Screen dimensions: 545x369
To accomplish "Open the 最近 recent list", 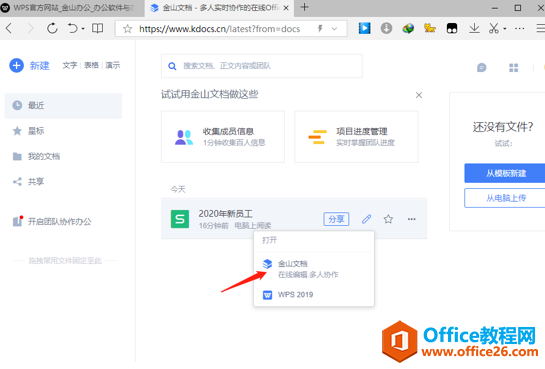I will pyautogui.click(x=63, y=106).
